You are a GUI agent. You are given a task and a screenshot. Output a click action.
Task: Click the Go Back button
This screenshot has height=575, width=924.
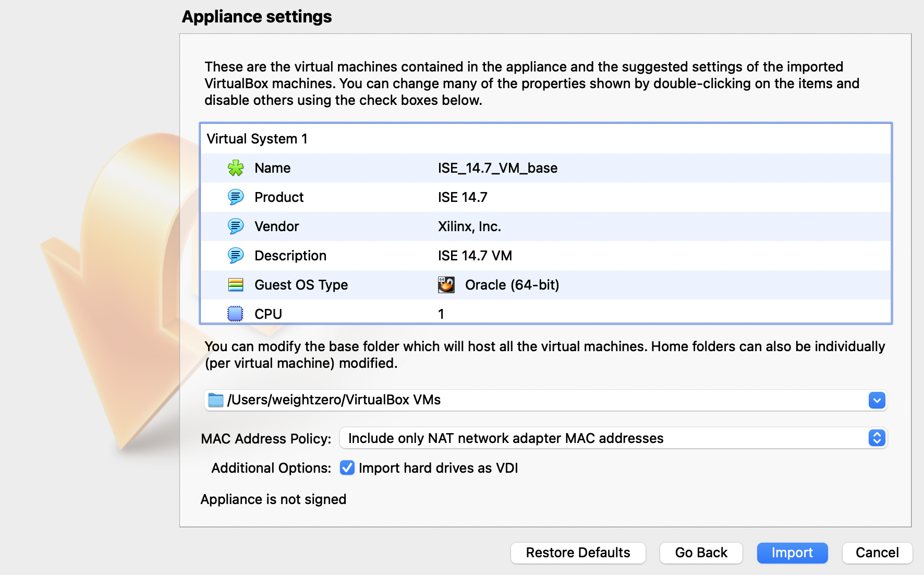(701, 553)
